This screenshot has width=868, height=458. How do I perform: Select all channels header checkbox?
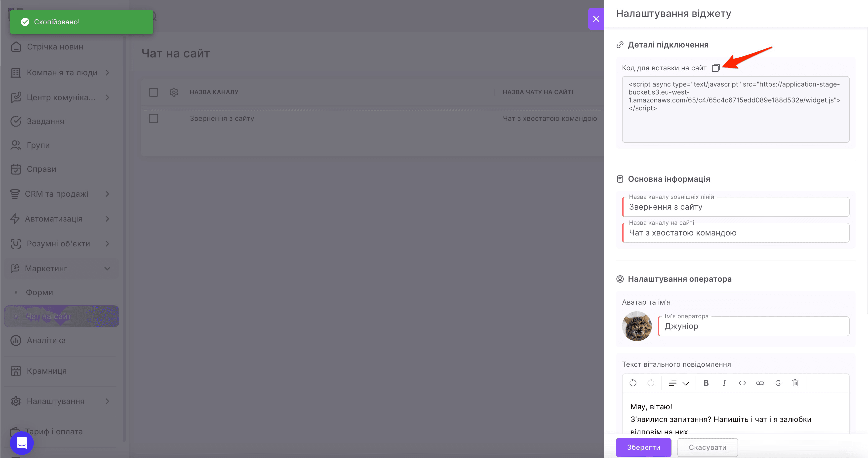point(153,92)
